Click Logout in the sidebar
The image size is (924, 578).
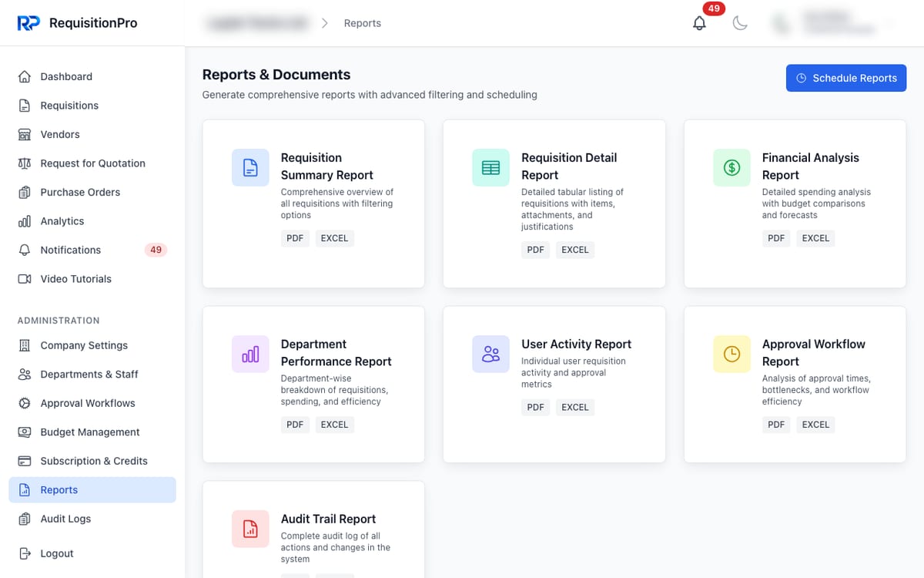tap(92, 553)
